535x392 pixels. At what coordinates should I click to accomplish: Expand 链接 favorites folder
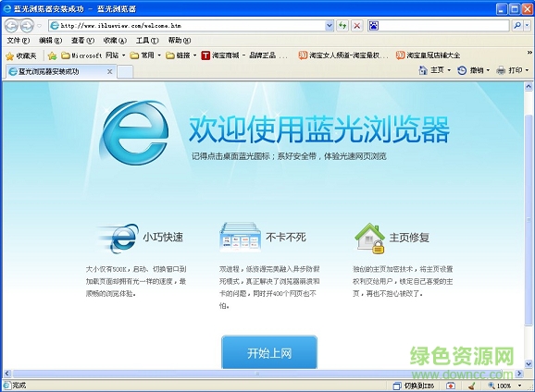point(180,55)
